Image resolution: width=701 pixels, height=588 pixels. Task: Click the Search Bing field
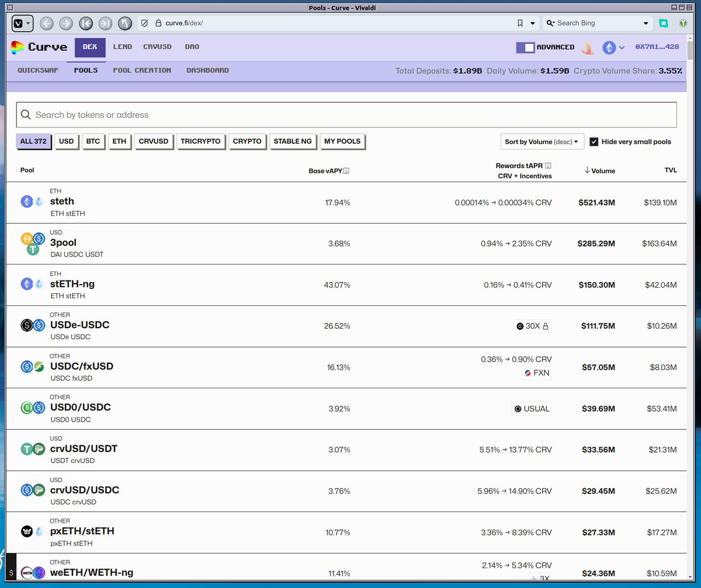[x=598, y=23]
